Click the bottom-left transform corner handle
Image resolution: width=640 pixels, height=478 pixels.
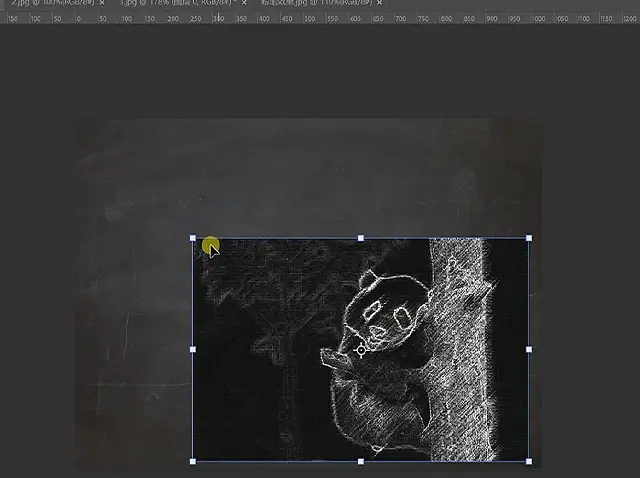[193, 461]
